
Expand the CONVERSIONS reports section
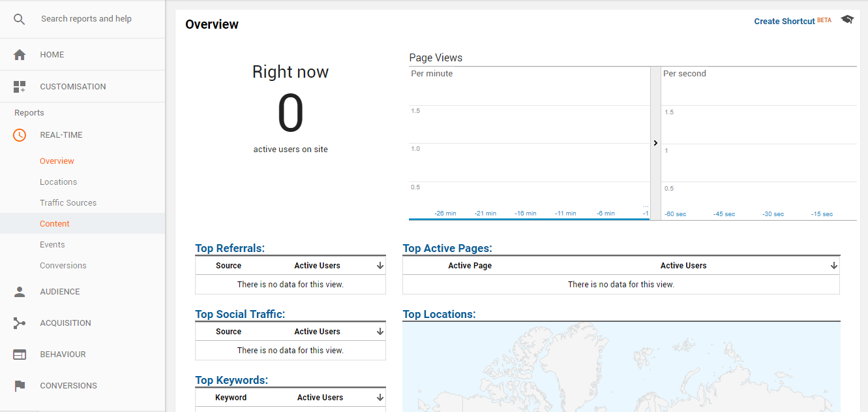point(68,386)
